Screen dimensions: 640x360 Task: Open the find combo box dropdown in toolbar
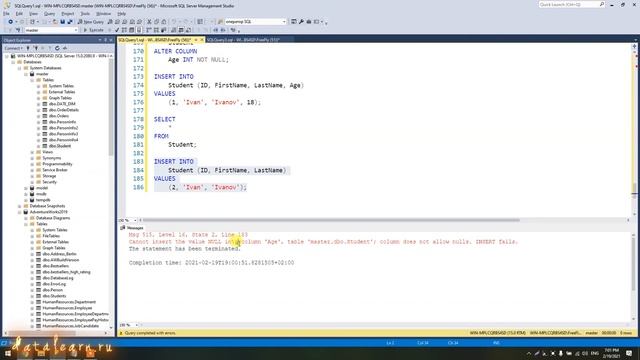tap(284, 22)
